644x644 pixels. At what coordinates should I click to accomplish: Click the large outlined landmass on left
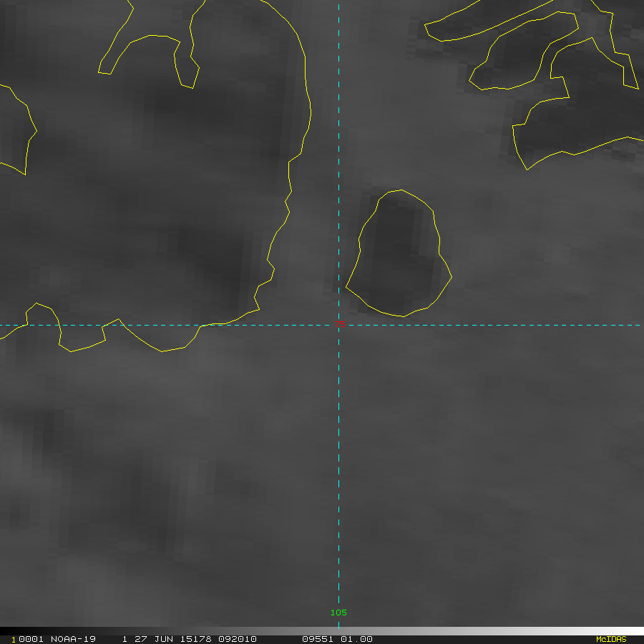143,200
